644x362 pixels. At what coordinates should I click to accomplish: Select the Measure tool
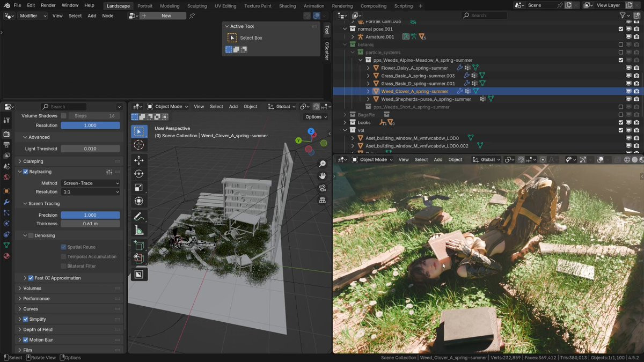tap(138, 231)
